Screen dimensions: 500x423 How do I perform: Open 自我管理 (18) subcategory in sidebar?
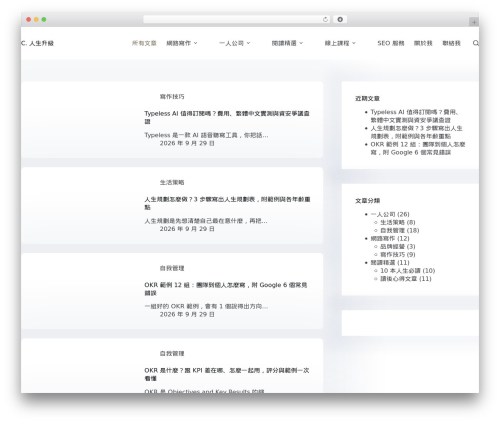pyautogui.click(x=400, y=230)
